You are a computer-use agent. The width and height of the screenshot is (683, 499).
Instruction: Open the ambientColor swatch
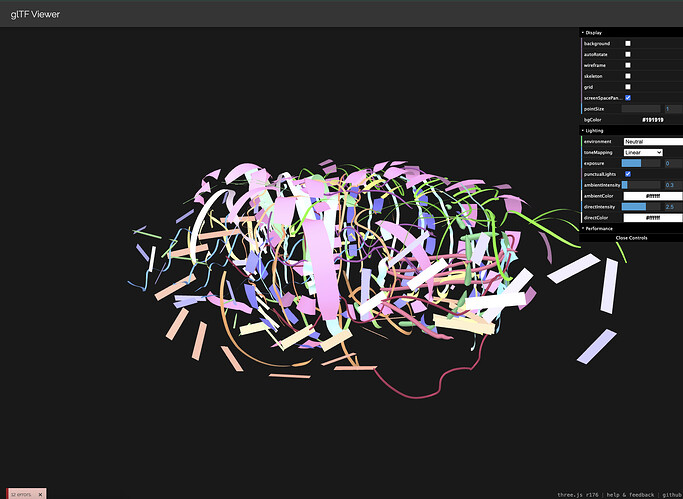click(x=653, y=196)
